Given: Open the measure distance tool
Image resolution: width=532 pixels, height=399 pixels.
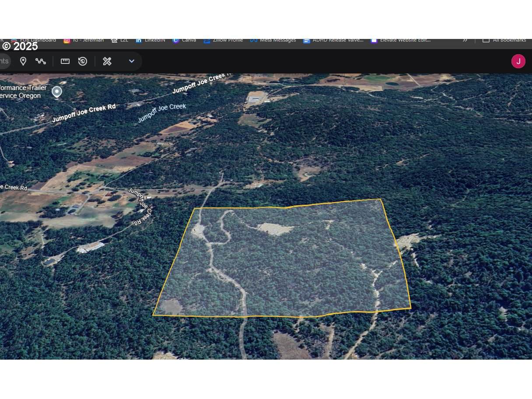Looking at the screenshot, I should pyautogui.click(x=65, y=61).
